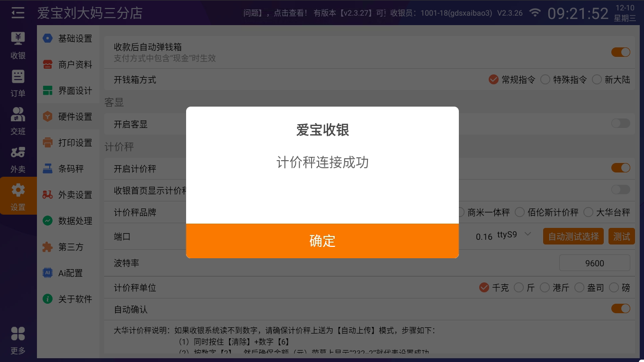Screen dimensions: 644x362
Task: Toggle the 自动确认 switch
Action: tap(620, 309)
